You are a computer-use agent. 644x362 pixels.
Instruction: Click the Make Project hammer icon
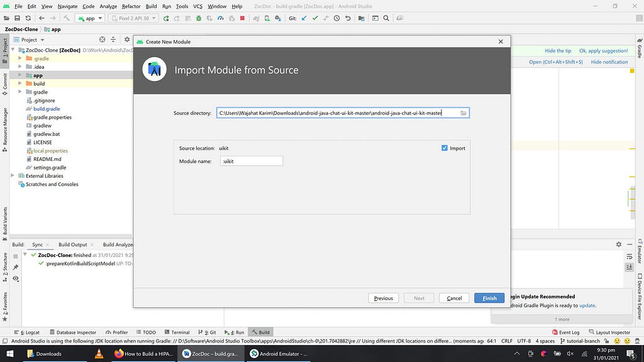pos(67,18)
